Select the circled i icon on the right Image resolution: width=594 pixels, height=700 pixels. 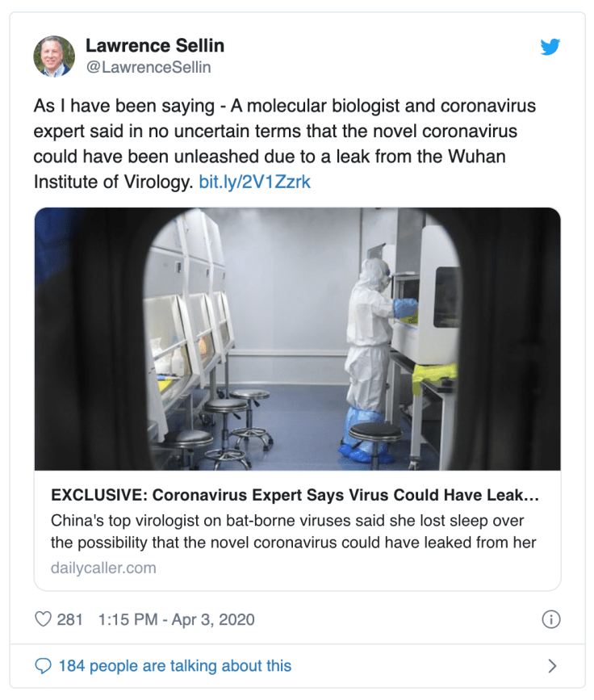tap(551, 618)
